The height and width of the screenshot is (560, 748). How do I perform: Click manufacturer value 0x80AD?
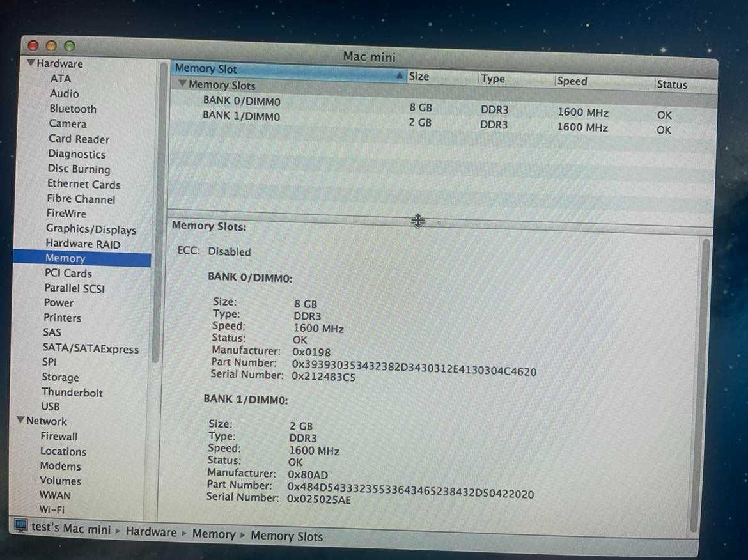coord(308,474)
